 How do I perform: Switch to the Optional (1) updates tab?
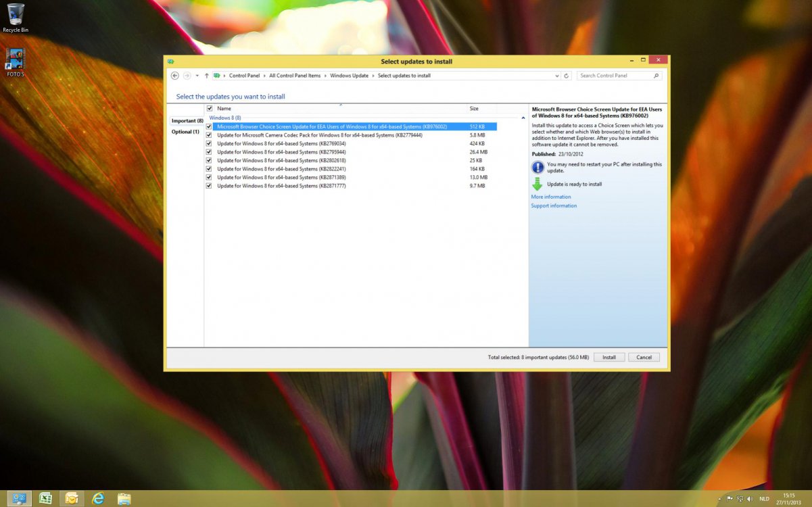tap(185, 132)
